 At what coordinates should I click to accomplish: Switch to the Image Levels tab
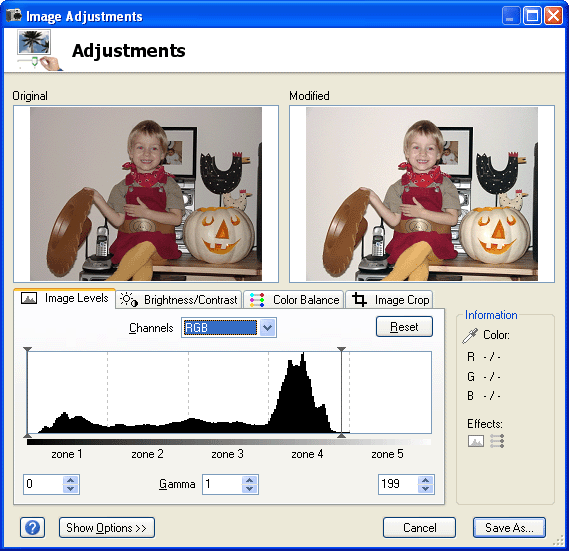click(x=65, y=298)
